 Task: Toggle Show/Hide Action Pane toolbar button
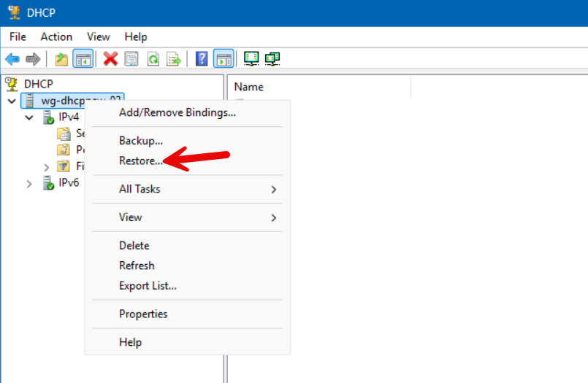point(224,59)
